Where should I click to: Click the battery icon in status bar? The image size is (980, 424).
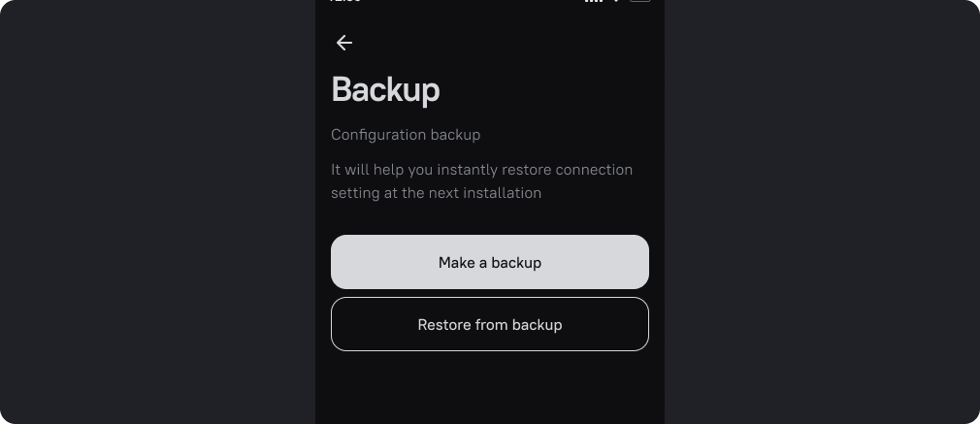[x=640, y=1]
